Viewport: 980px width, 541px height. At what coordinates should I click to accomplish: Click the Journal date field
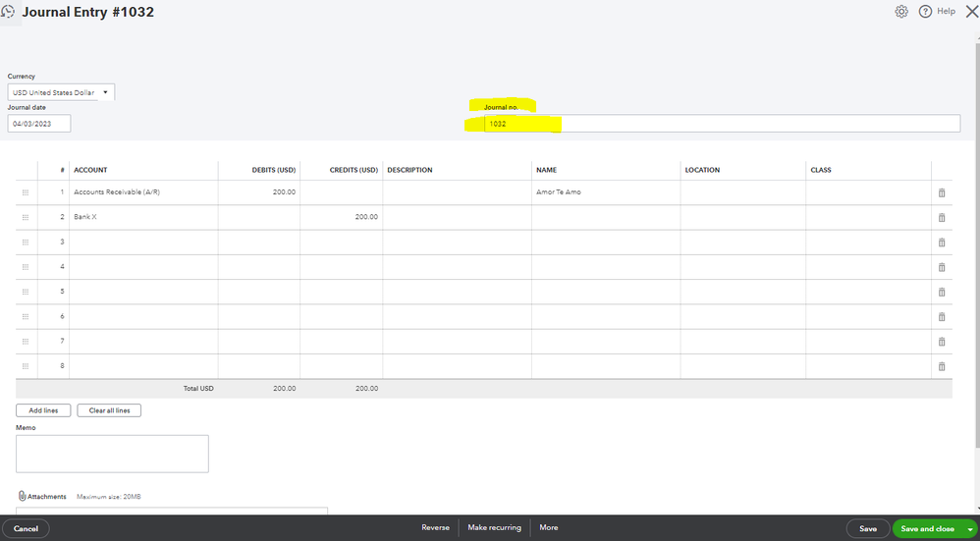pyautogui.click(x=38, y=123)
